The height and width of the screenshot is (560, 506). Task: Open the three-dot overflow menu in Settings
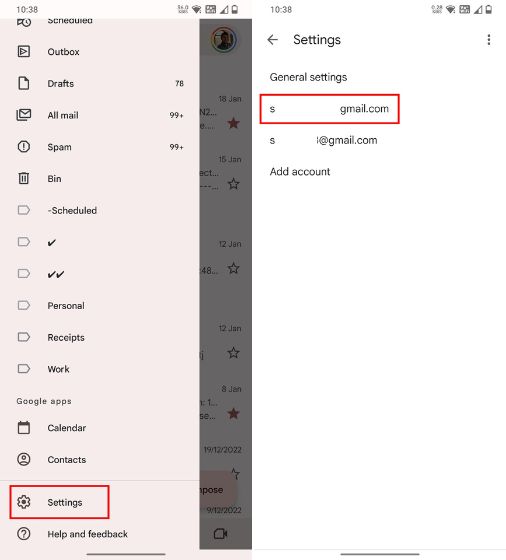coord(489,40)
